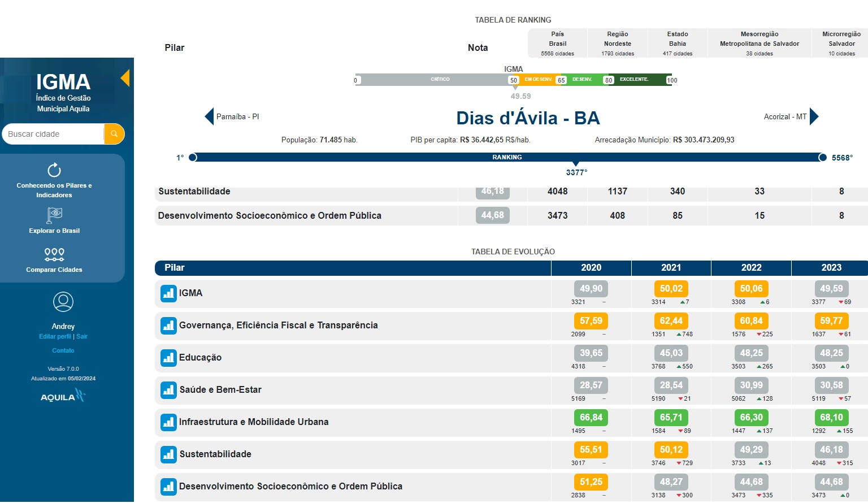Click the Editar perfil link

pos(55,337)
